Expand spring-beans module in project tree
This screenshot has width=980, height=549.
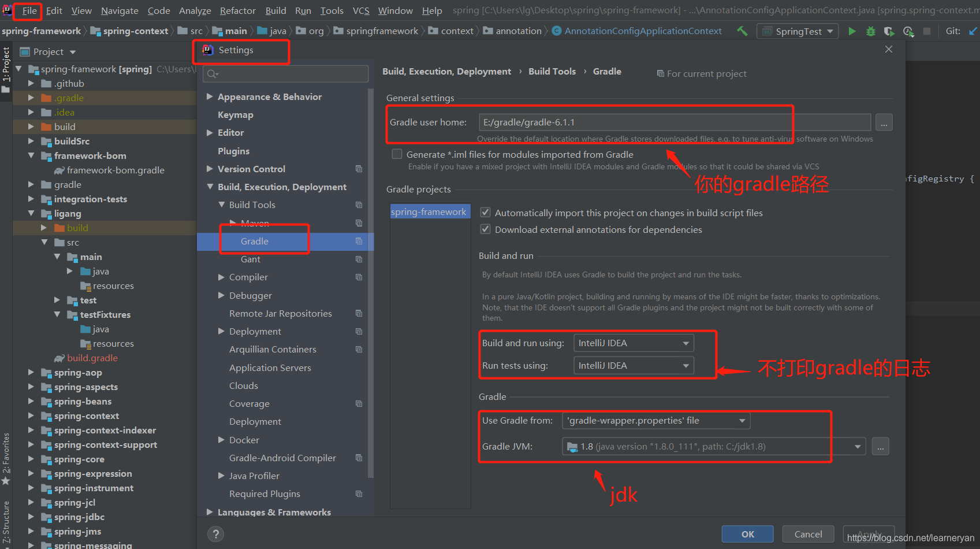[x=31, y=402]
